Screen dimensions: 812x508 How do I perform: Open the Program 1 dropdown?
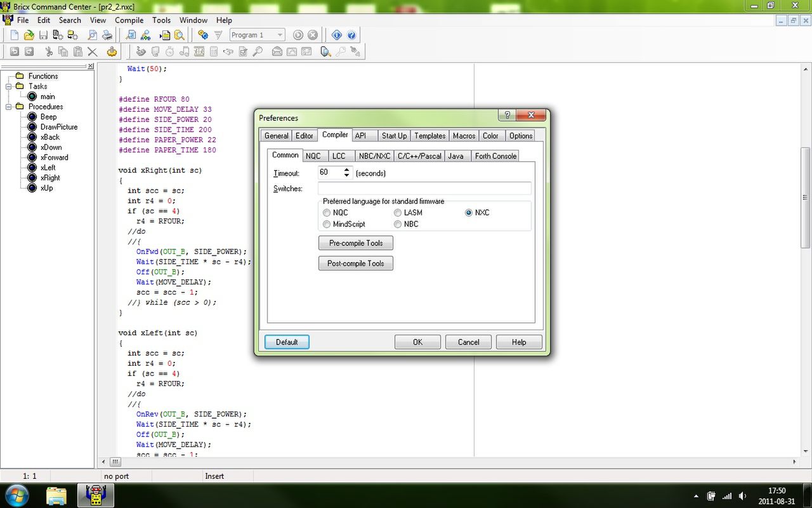coord(280,36)
